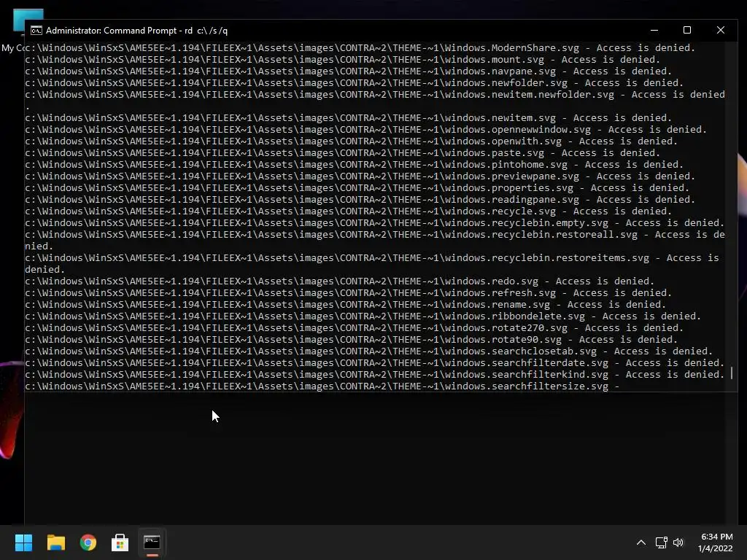Click the windows.navpane.svg output line
Image resolution: width=747 pixels, height=560 pixels.
348,71
